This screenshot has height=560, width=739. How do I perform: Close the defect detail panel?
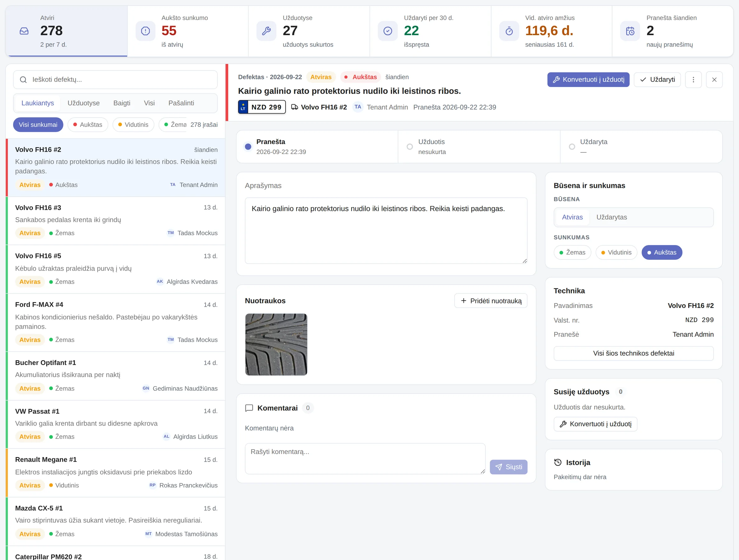[x=714, y=80]
